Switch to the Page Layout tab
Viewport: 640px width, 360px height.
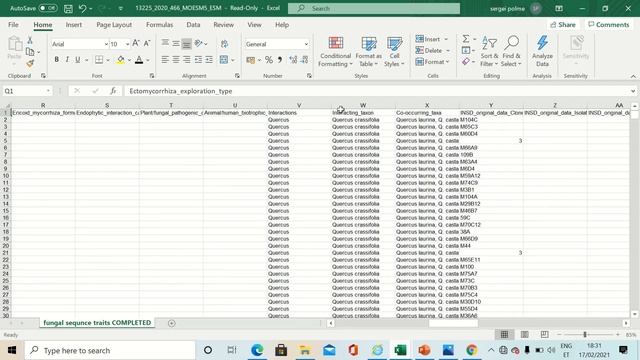[x=114, y=24]
